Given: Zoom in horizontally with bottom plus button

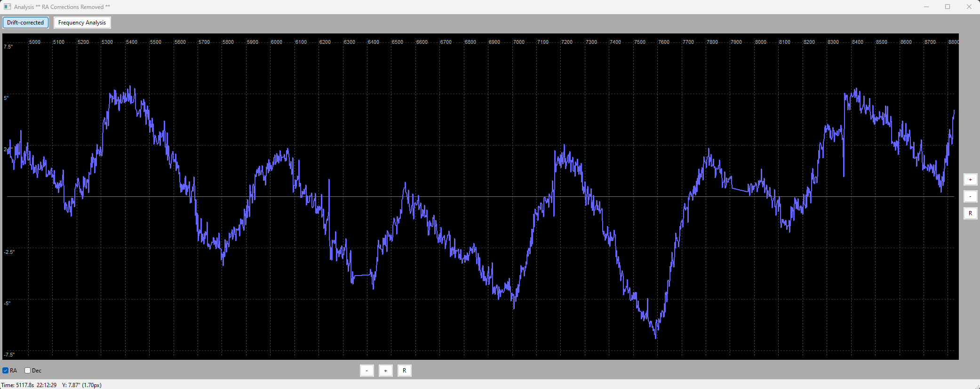Looking at the screenshot, I should click(386, 371).
